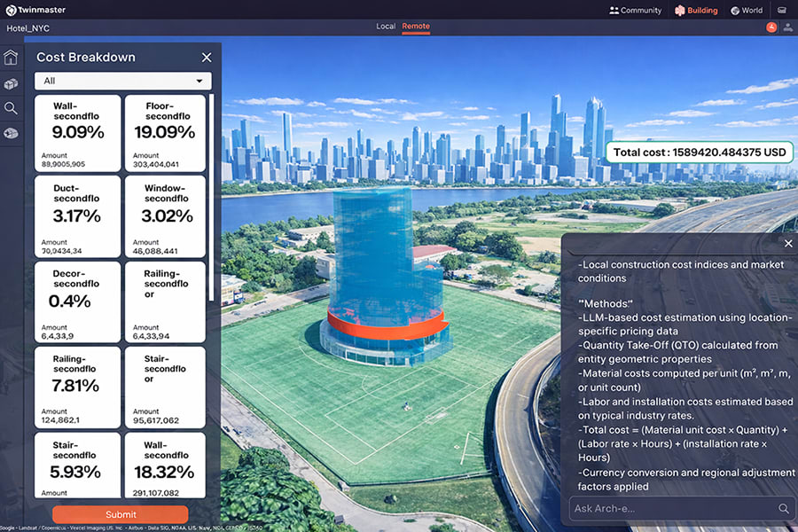Select the Stair-secondflo card with amount 95,617,062
The image size is (798, 532).
166,387
